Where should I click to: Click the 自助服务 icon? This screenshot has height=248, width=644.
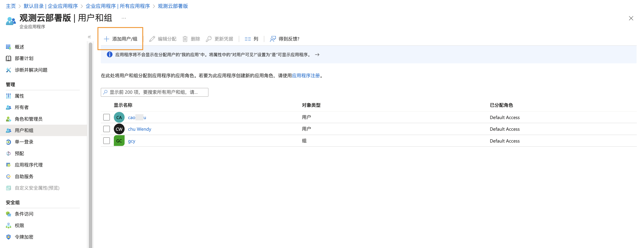9,176
